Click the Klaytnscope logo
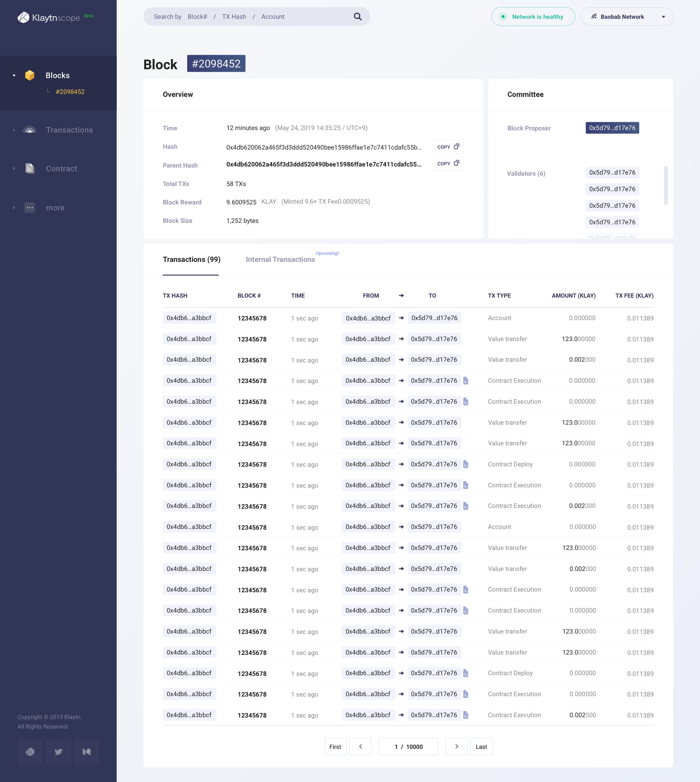This screenshot has height=782, width=700. [x=49, y=17]
